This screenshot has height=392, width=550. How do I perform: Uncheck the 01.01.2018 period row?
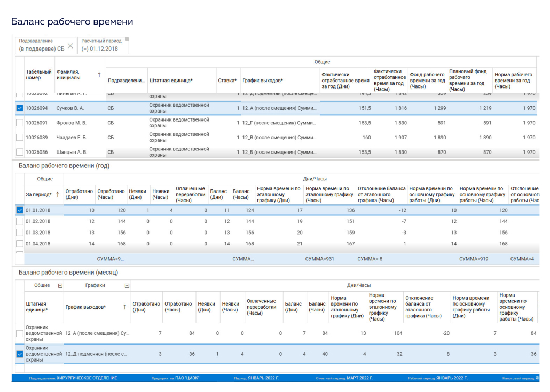20,210
